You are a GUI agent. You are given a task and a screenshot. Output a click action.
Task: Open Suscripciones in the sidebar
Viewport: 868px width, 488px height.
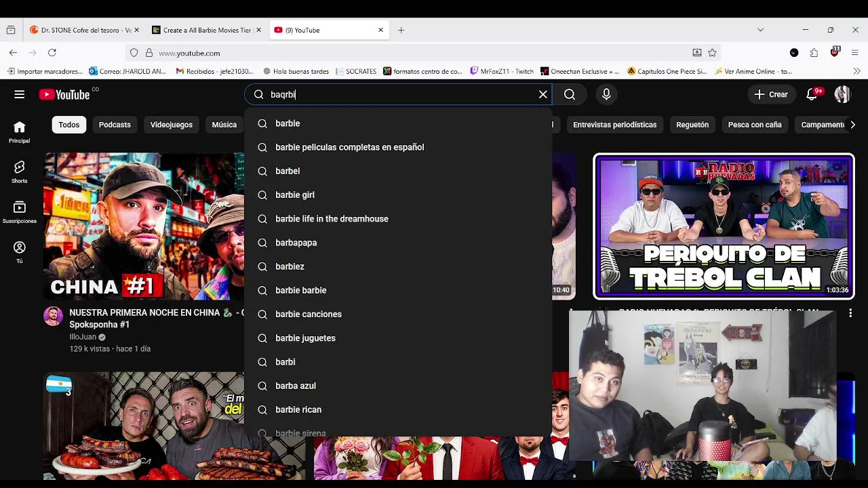[20, 212]
